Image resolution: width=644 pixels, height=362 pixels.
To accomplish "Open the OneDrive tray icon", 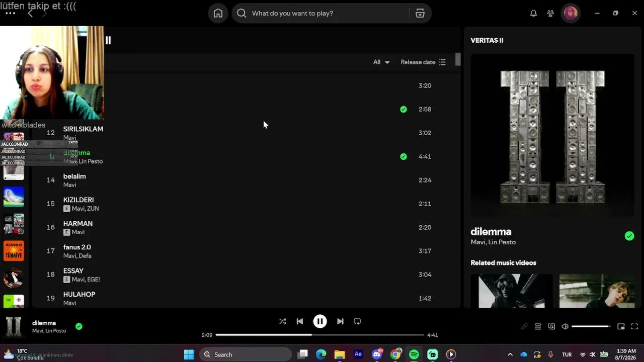I will click(524, 354).
